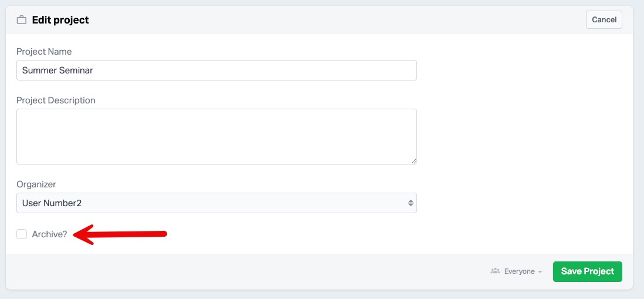The width and height of the screenshot is (644, 299).
Task: Click the Project Description label
Action: pyautogui.click(x=56, y=100)
